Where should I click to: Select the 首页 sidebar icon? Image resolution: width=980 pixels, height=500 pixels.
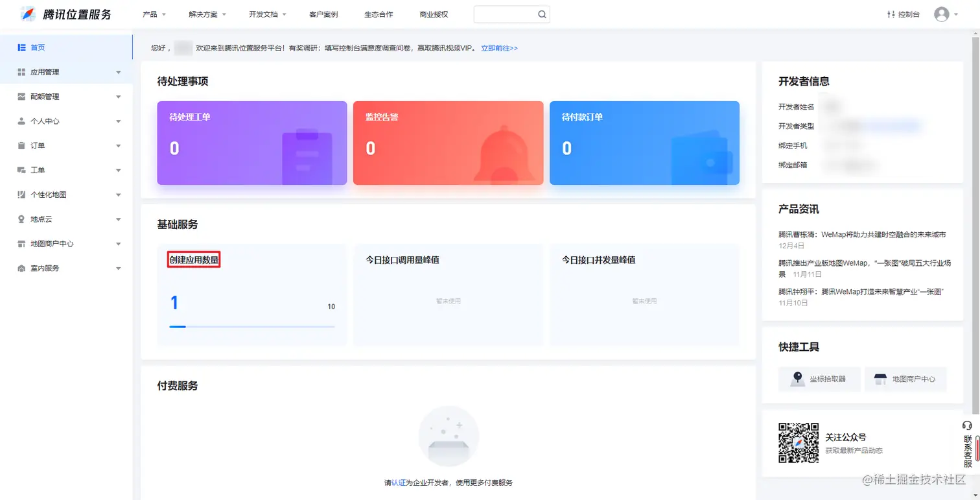20,47
